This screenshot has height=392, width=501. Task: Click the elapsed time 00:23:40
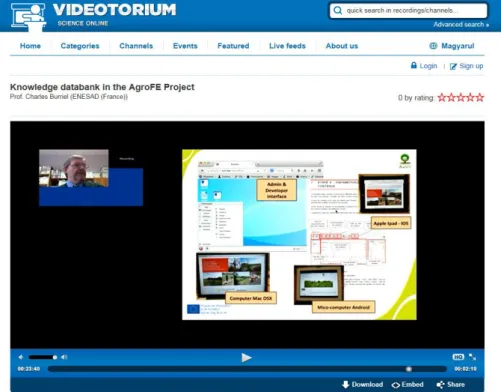pyautogui.click(x=29, y=369)
